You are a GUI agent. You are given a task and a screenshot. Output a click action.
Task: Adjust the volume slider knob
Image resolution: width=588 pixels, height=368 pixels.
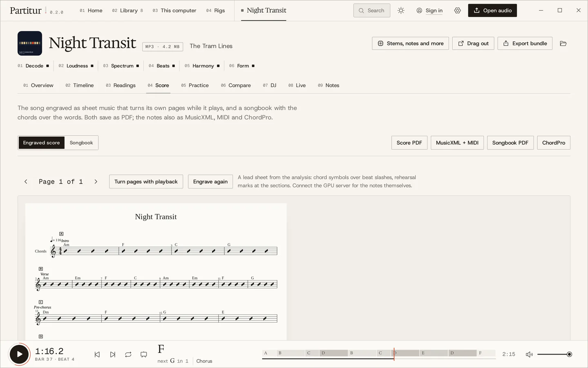569,355
